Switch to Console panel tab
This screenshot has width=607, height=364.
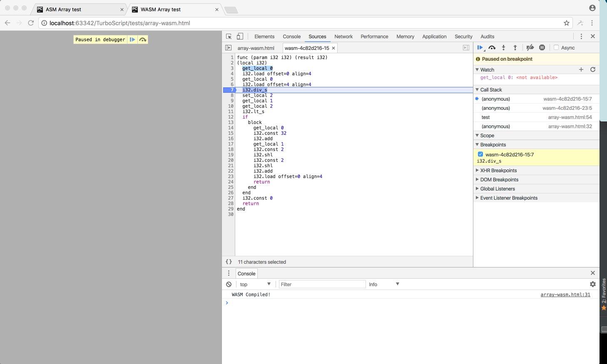(x=291, y=37)
